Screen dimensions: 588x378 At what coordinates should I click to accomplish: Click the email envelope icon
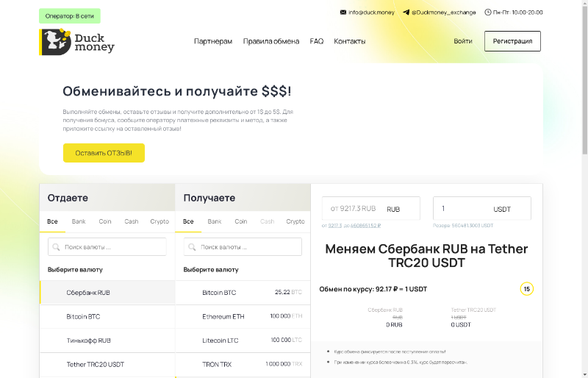point(343,13)
